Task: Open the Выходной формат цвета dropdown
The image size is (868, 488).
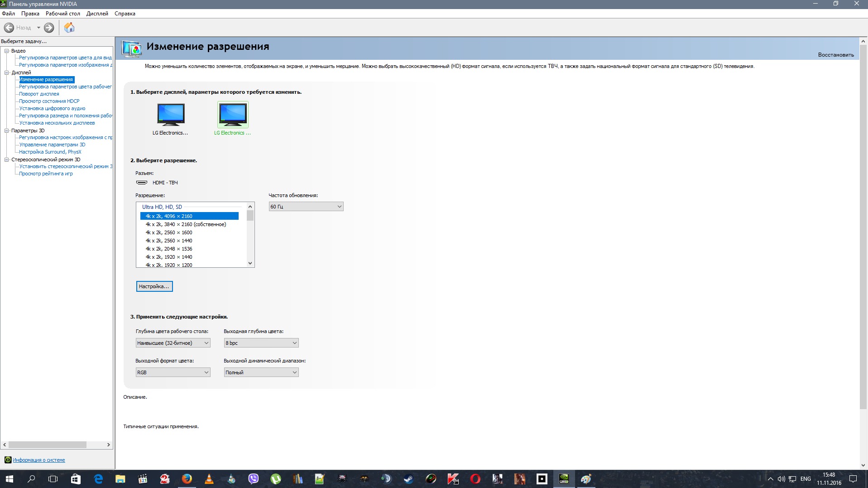Action: [173, 372]
